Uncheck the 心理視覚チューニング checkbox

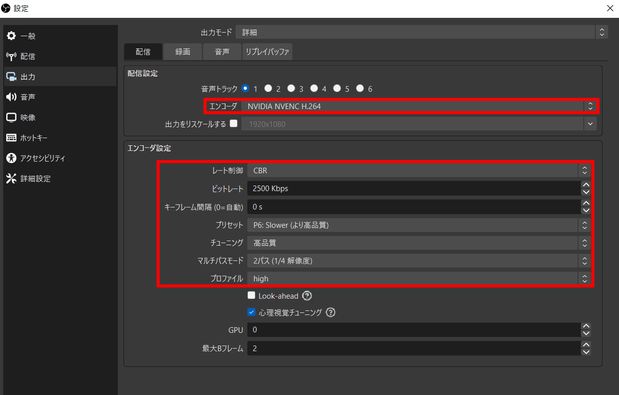(x=251, y=312)
